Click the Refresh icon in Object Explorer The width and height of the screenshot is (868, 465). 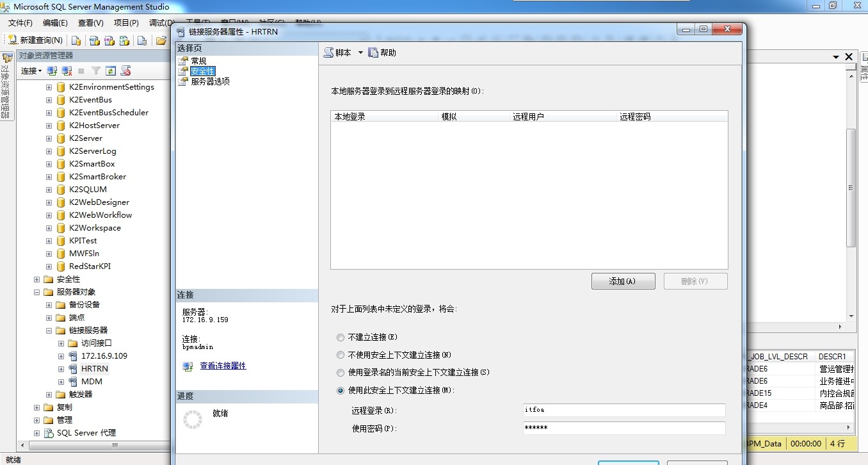pos(110,70)
